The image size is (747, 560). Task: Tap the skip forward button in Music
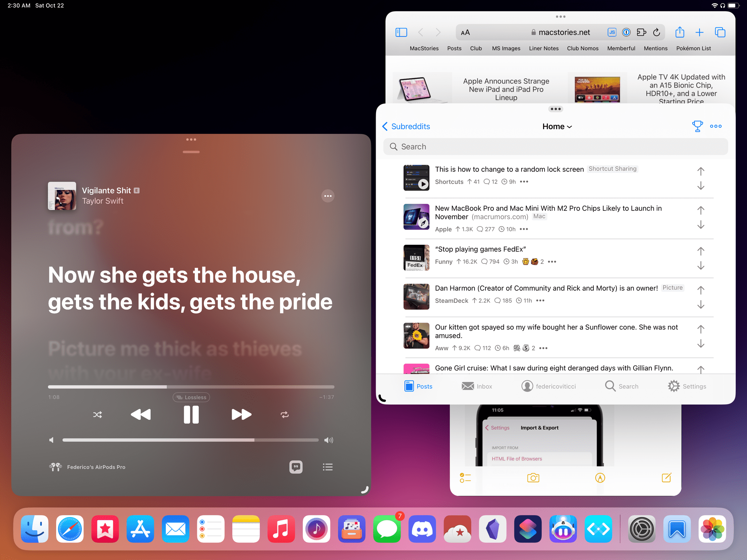[x=239, y=415]
